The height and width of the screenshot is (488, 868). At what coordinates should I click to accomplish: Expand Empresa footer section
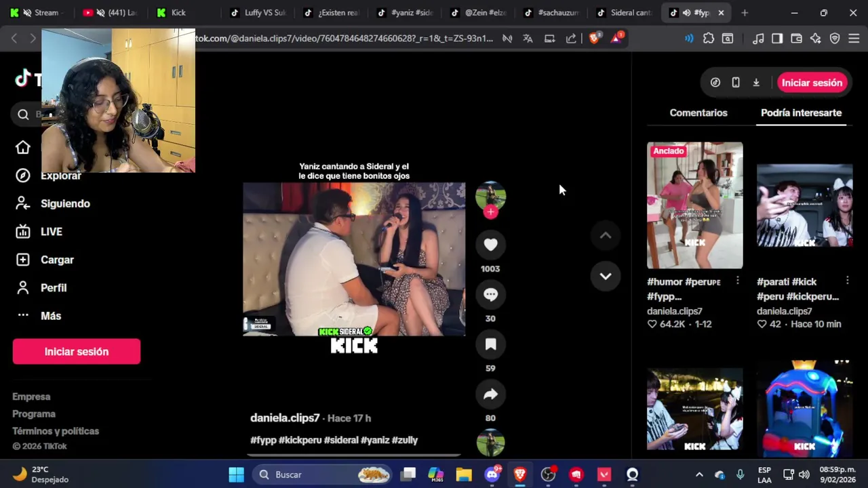[31, 396]
